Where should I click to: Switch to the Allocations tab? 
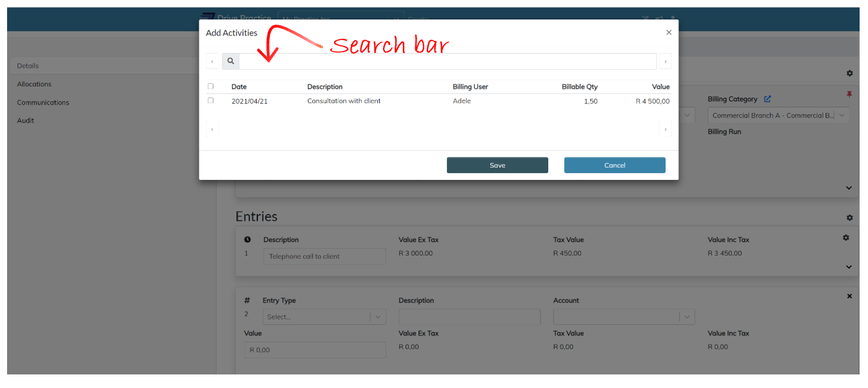[34, 85]
